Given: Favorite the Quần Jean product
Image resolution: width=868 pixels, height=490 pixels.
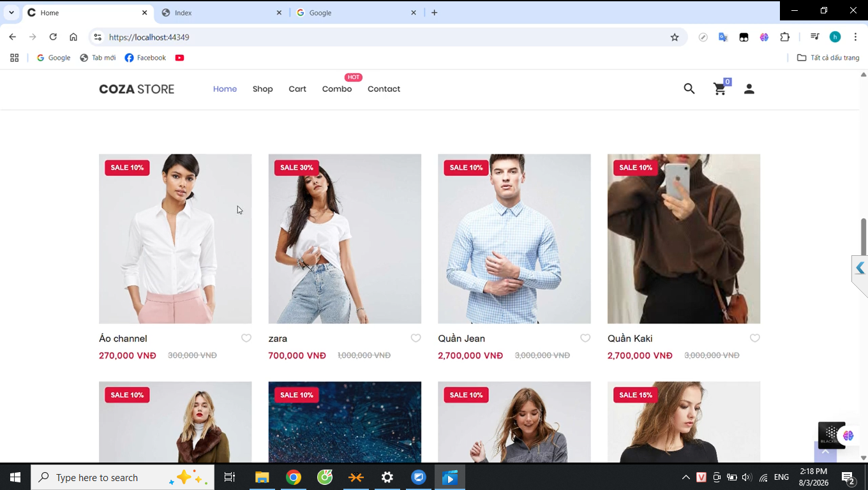Looking at the screenshot, I should (585, 338).
